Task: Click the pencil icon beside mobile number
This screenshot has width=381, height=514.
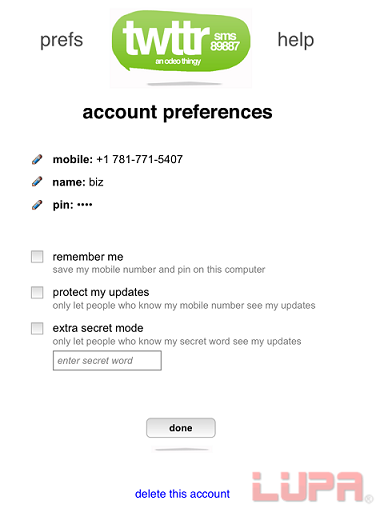Action: (x=37, y=159)
